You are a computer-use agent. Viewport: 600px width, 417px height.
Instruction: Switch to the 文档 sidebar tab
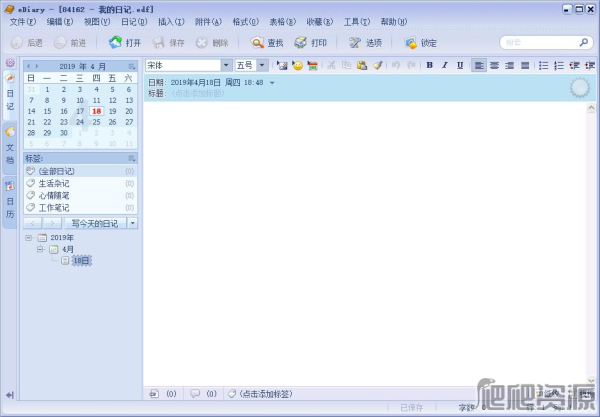click(x=10, y=145)
